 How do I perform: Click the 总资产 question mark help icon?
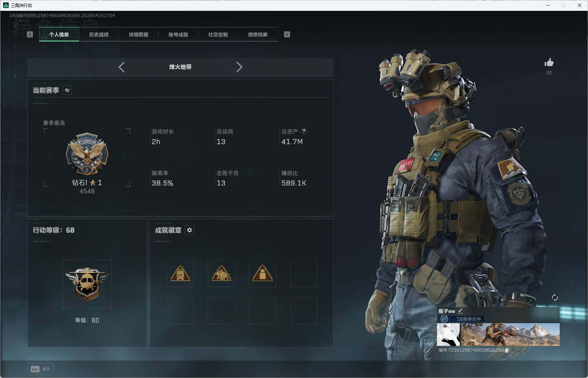(304, 131)
